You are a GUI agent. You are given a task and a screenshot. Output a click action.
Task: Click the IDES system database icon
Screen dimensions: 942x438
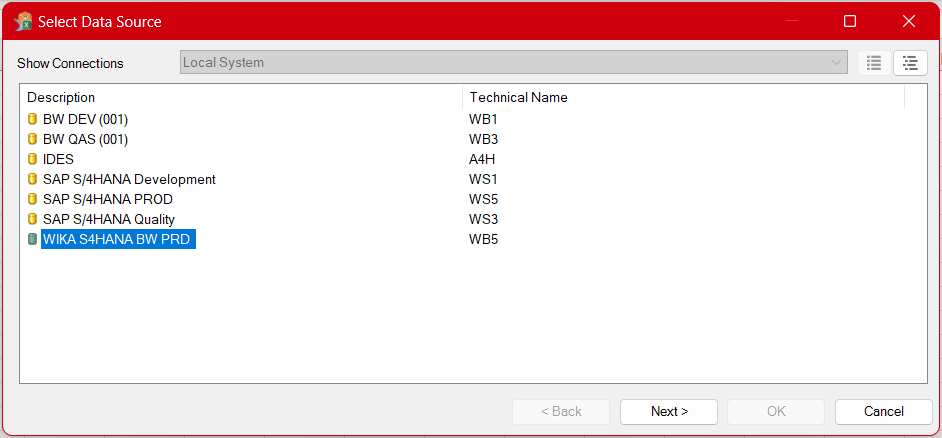coord(32,159)
